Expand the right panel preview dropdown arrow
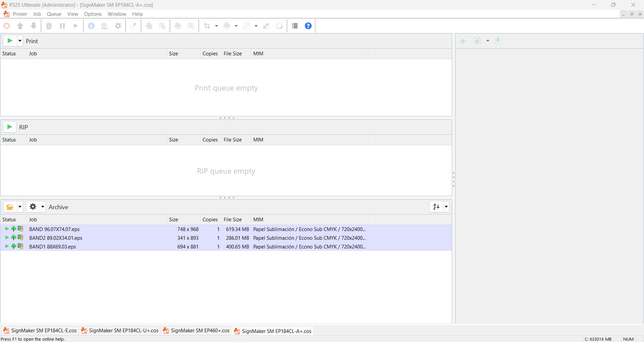This screenshot has width=644, height=342. (488, 41)
